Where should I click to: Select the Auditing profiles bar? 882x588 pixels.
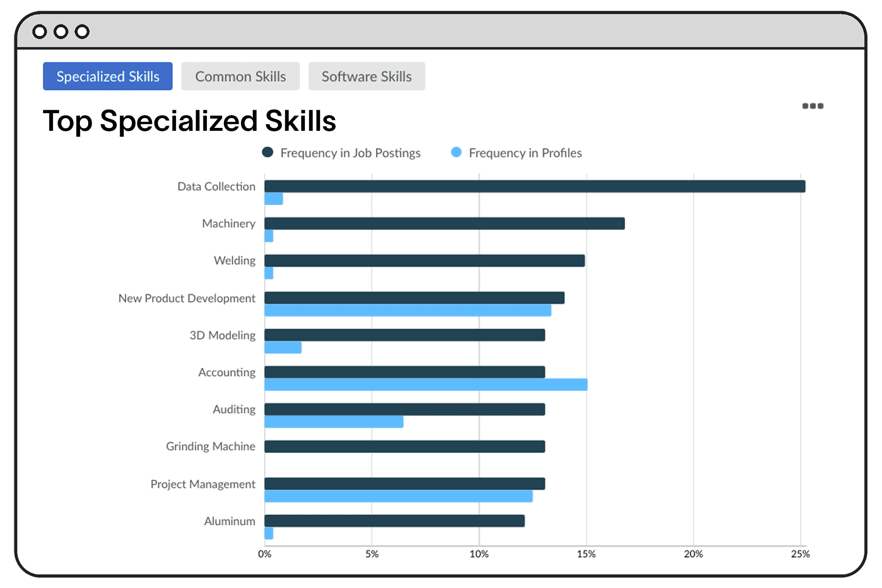[x=334, y=422]
